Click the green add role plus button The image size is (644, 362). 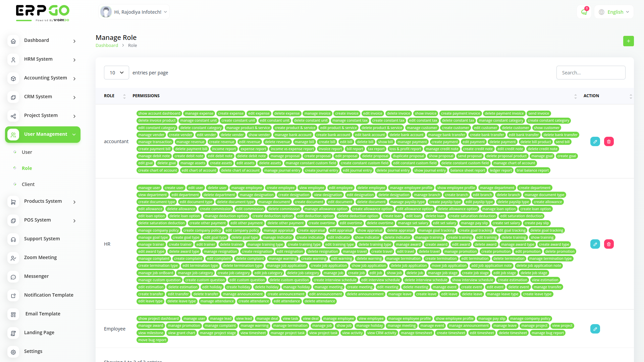coord(628,41)
